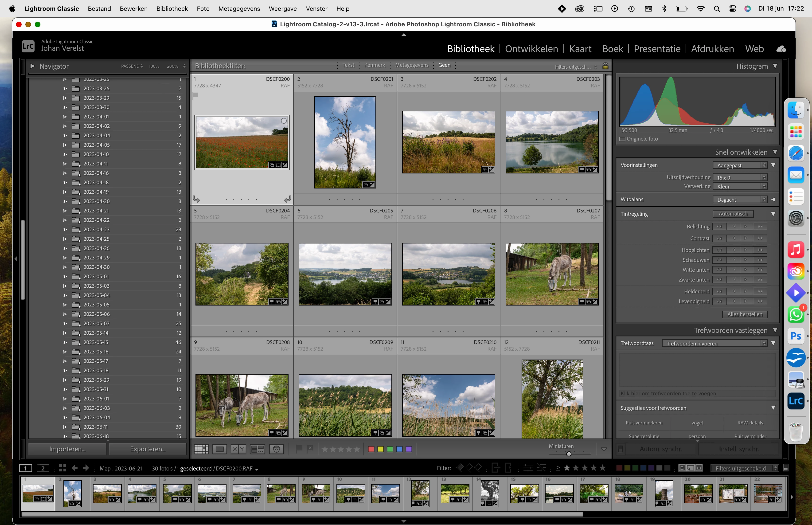
Task: Go to the next folder arrow
Action: (86, 468)
